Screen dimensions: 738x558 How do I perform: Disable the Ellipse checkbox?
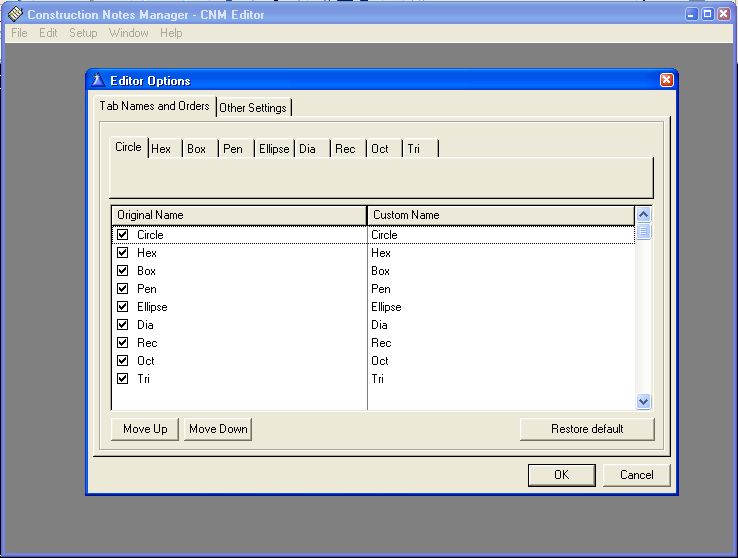pos(123,307)
